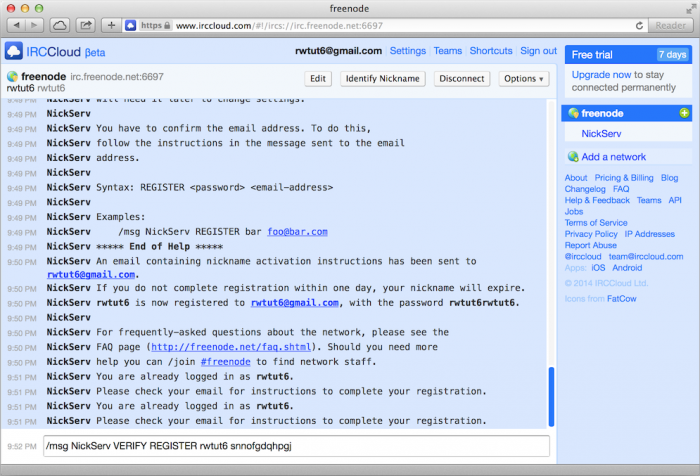
Task: Open the Teams link in header
Action: (x=447, y=51)
